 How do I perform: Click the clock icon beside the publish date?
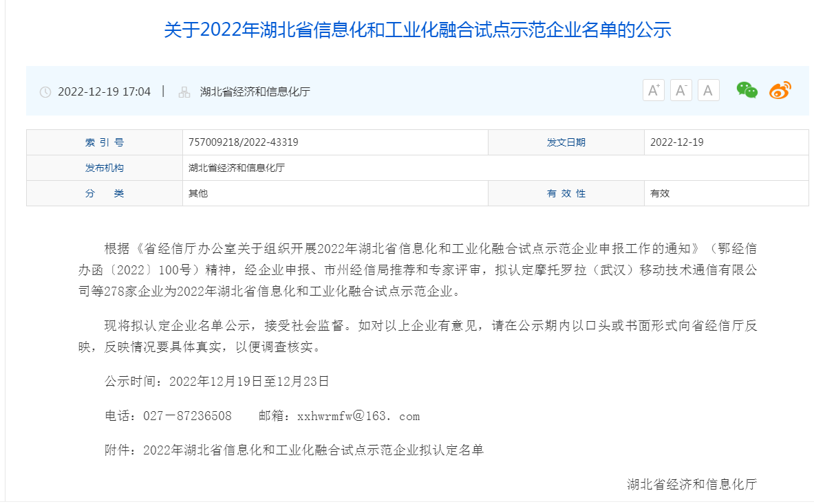[x=44, y=91]
